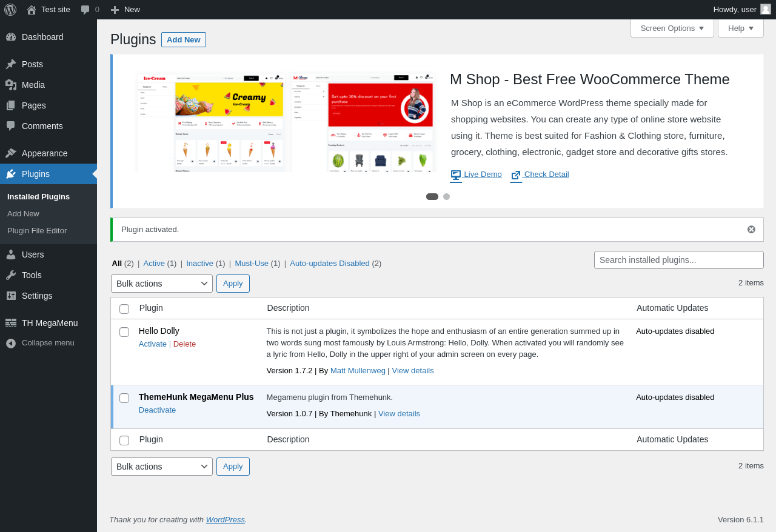This screenshot has height=532, width=776.
Task: Open the WordPress link in footer
Action: click(x=226, y=519)
